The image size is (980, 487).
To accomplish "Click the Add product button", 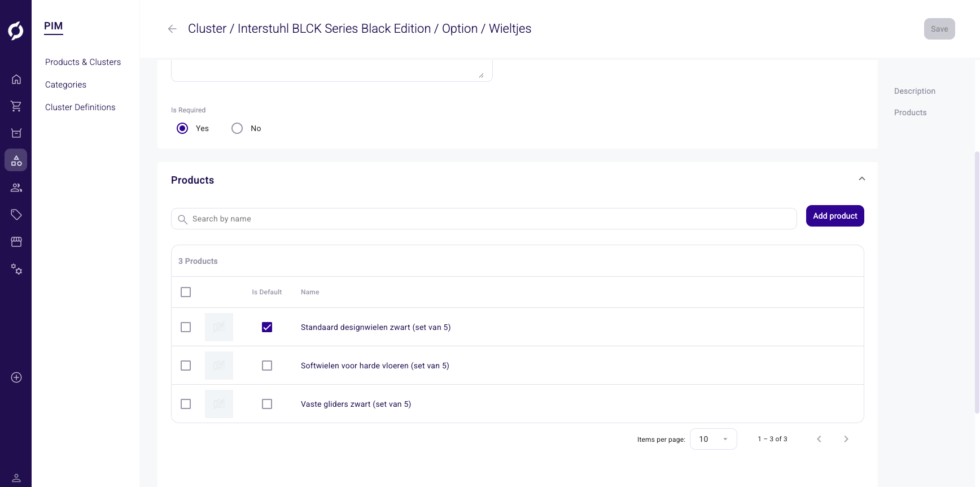I will pos(835,216).
